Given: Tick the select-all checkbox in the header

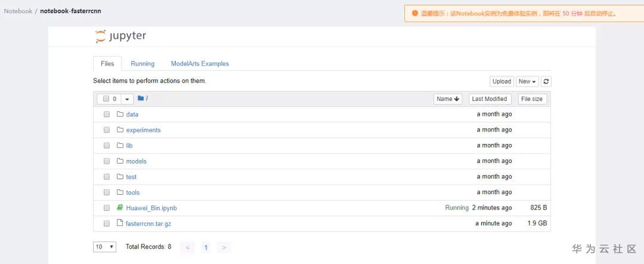Looking at the screenshot, I should (x=106, y=99).
